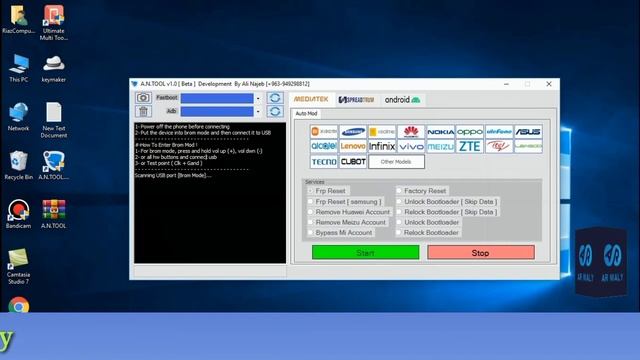Image resolution: width=640 pixels, height=360 pixels.
Task: Select the Realme brand logo
Action: click(382, 131)
